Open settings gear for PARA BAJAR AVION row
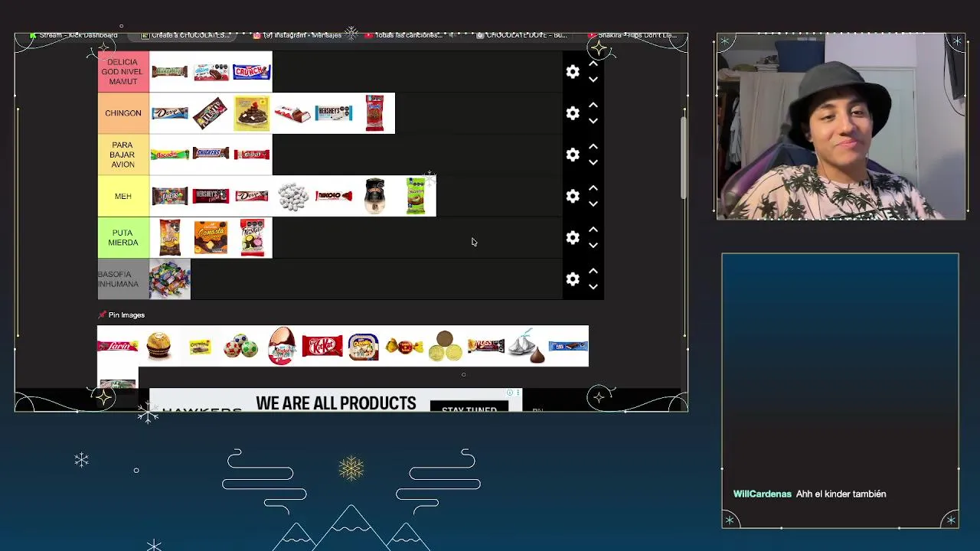980x551 pixels. pos(573,155)
